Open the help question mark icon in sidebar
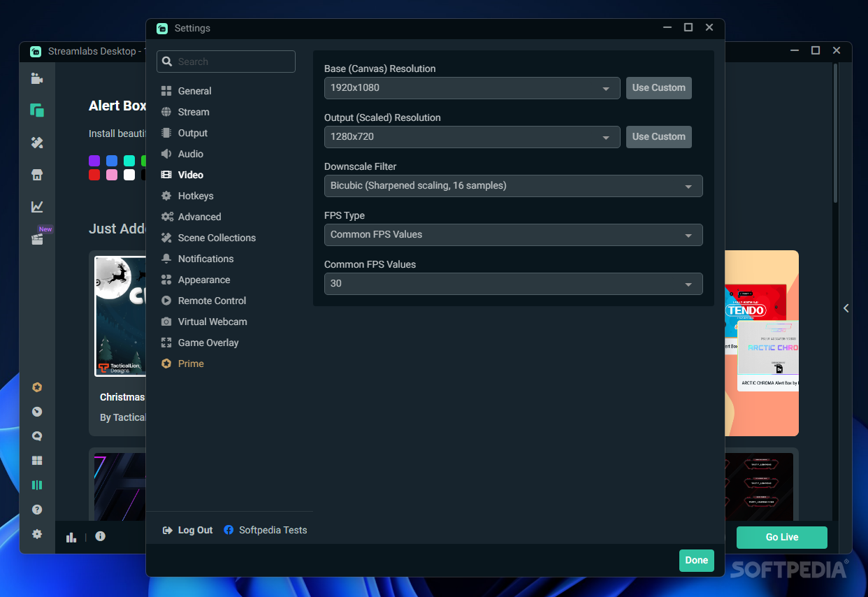Screen dimensions: 868x597 pos(37,510)
